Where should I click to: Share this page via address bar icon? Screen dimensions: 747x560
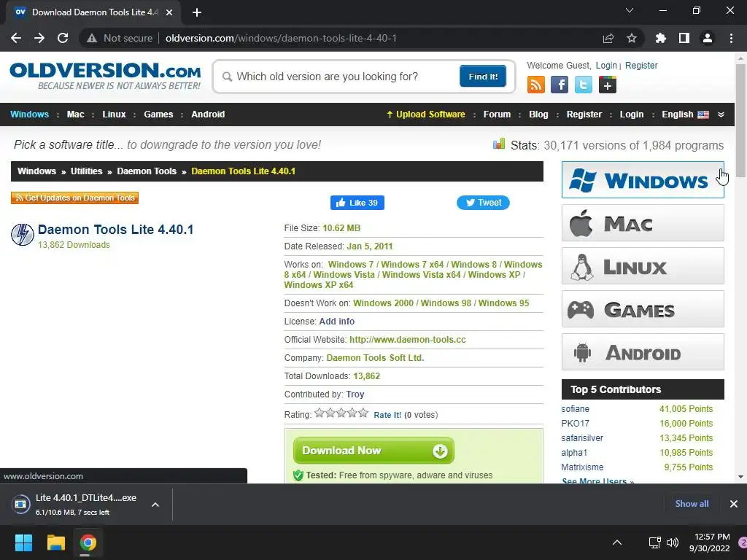[608, 38]
